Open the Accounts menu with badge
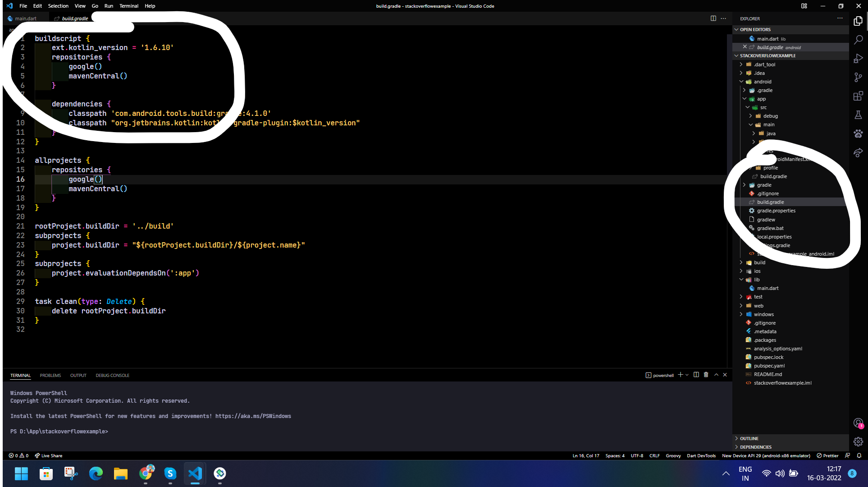Image resolution: width=868 pixels, height=487 pixels. pos(858,423)
